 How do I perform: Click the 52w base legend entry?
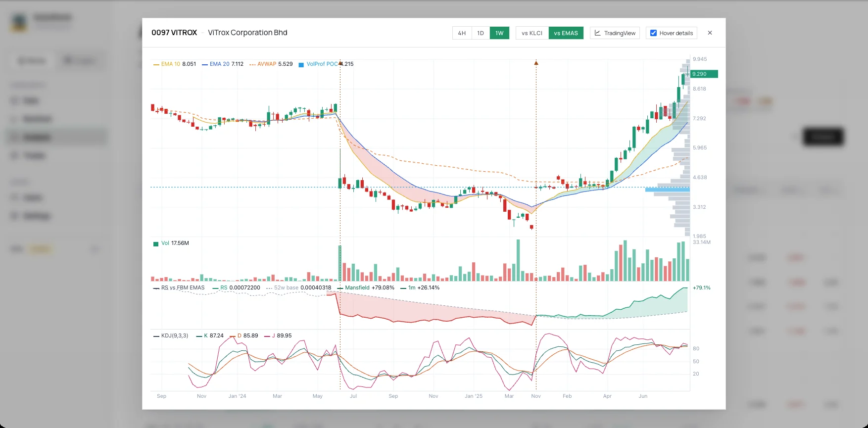pos(299,287)
